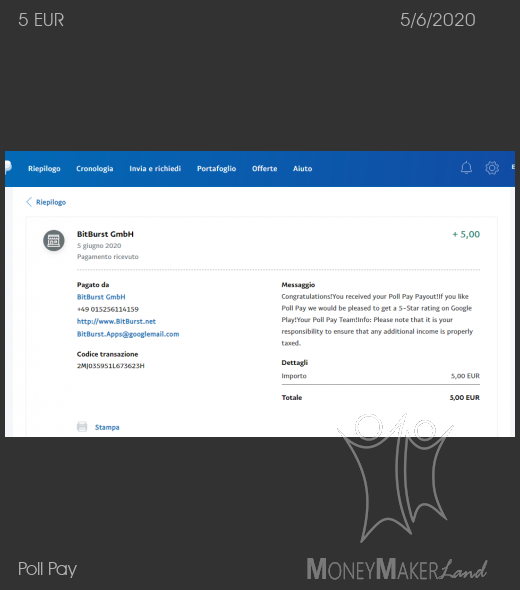Screen dimensions: 520x590
Task: Click the transaction code 2MJ035951L673623H
Action: [x=111, y=366]
